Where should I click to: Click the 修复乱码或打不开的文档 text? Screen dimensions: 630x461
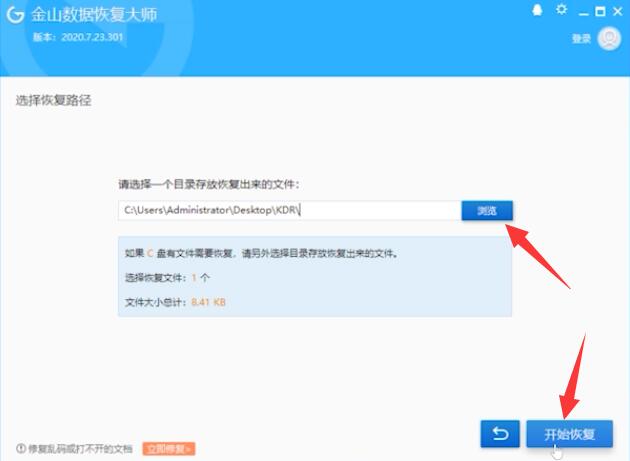(x=80, y=449)
